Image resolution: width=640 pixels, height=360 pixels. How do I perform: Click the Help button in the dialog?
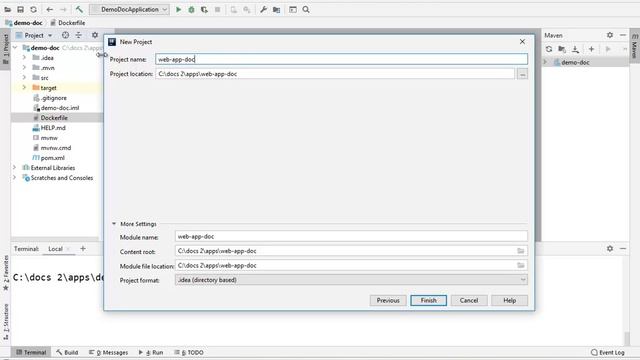509,300
